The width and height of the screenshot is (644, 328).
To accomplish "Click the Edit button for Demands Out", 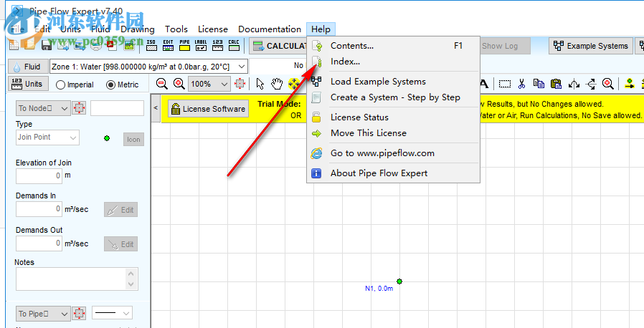I will pos(120,244).
